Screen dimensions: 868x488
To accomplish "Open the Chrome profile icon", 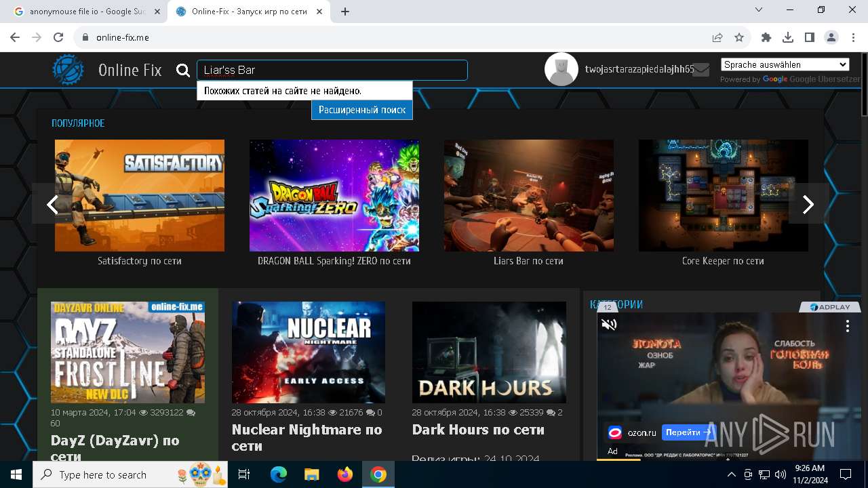I will pos(831,38).
